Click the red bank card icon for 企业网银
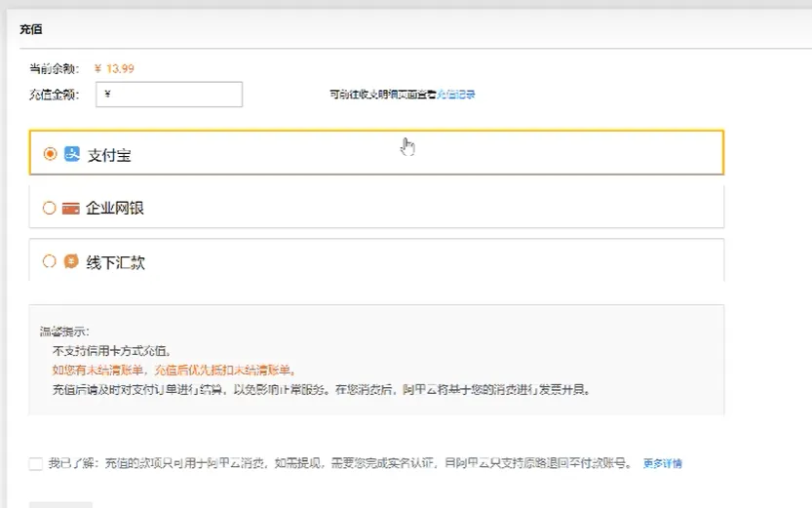Screen dimensions: 812x508 click(x=71, y=208)
